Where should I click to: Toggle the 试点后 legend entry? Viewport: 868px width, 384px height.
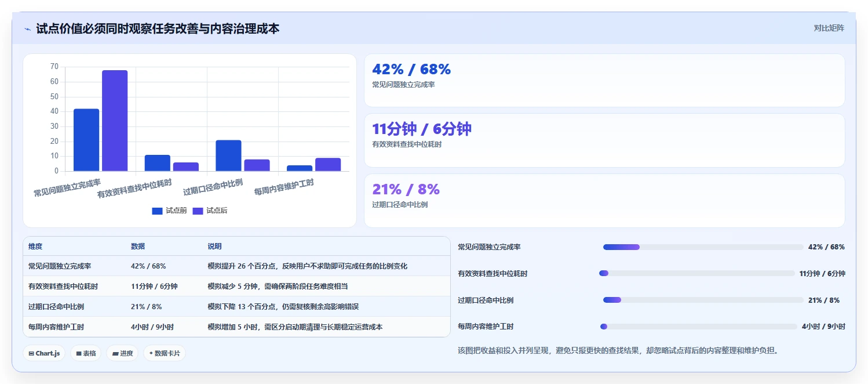pos(210,211)
